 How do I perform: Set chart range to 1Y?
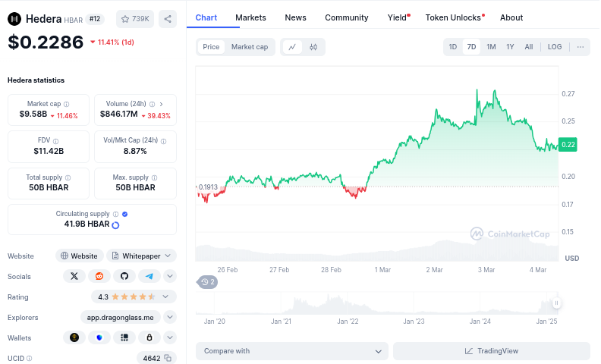[x=510, y=47]
